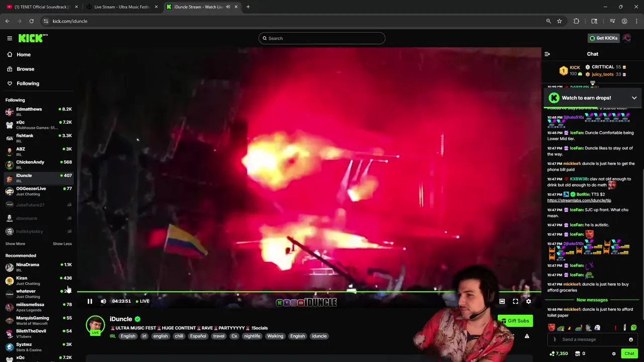The image size is (644, 362).
Task: Open xQc channel in Following list
Action: click(39, 125)
